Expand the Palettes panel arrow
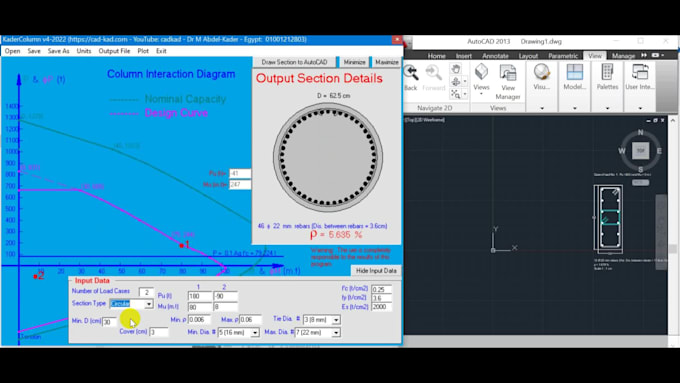Viewport: 680px width, 383px height. point(607,108)
